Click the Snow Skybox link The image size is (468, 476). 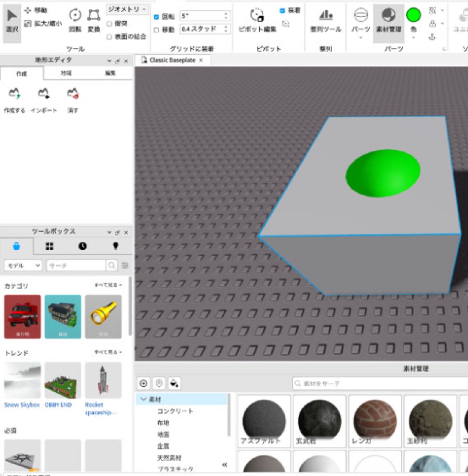pos(22,405)
